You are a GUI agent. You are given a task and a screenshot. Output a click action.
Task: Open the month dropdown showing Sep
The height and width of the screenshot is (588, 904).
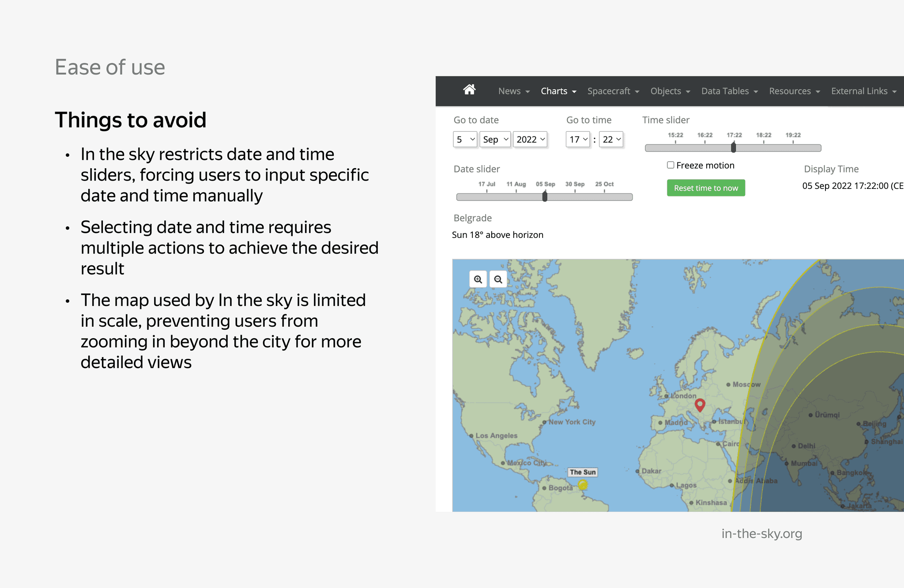[x=495, y=139]
